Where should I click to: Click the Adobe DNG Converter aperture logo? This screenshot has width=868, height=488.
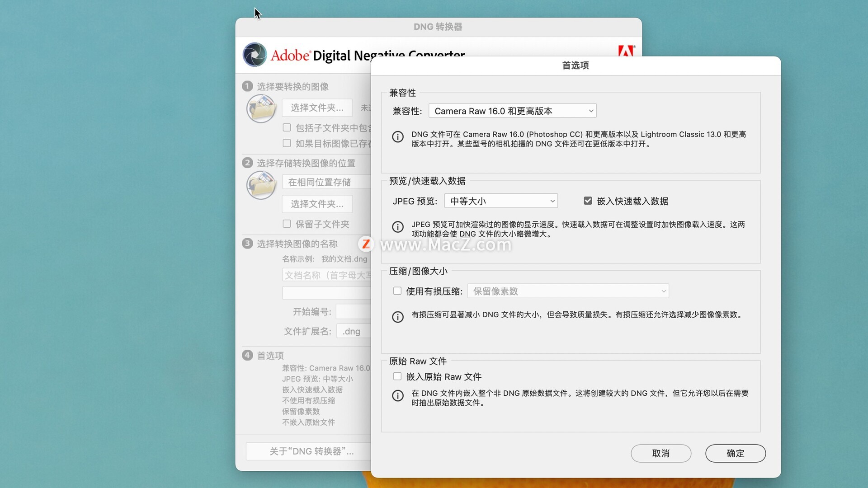click(x=255, y=55)
